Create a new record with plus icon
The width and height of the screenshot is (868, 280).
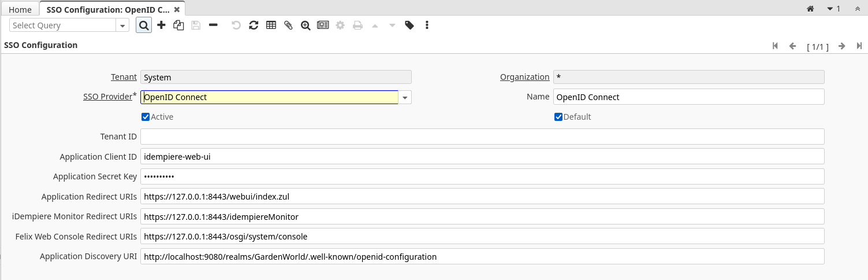coord(161,25)
